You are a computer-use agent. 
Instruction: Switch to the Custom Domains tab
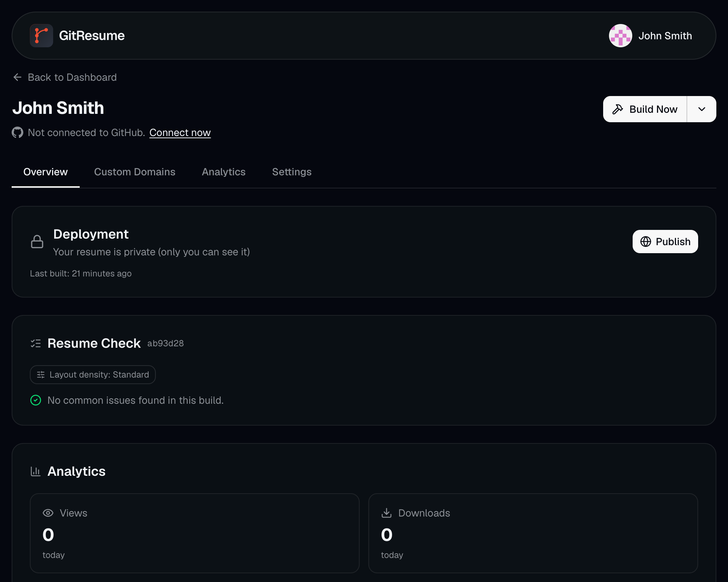135,172
